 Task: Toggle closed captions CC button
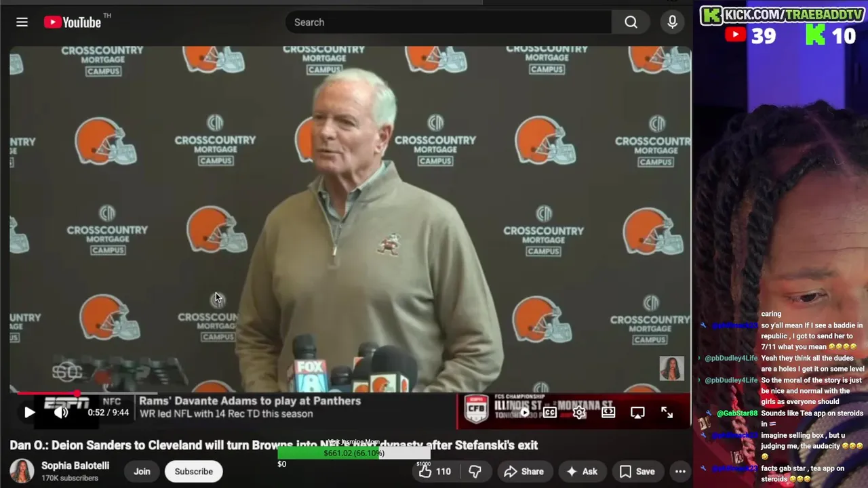(x=550, y=412)
